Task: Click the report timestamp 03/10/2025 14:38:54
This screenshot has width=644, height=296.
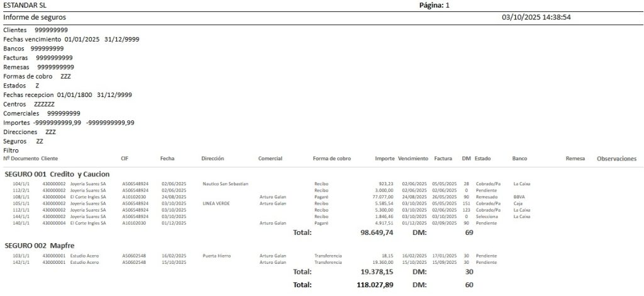Action: [x=536, y=18]
